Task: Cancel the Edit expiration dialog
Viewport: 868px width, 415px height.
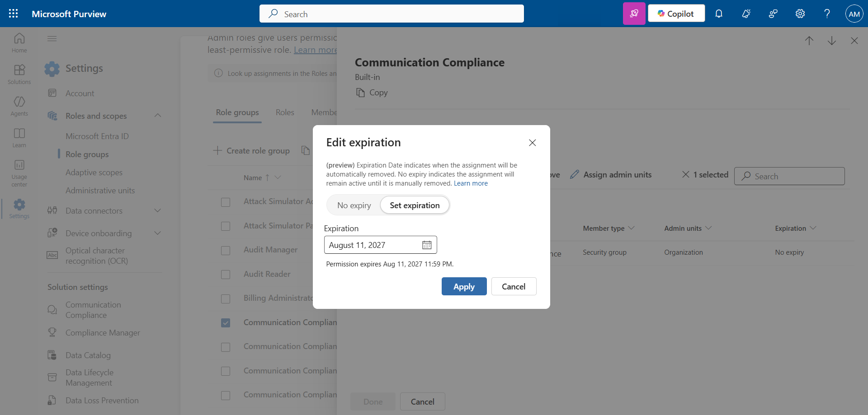Action: [x=514, y=286]
